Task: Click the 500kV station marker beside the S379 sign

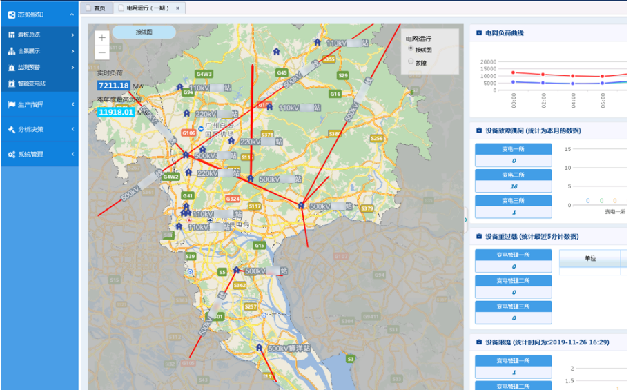Action: coord(301,205)
